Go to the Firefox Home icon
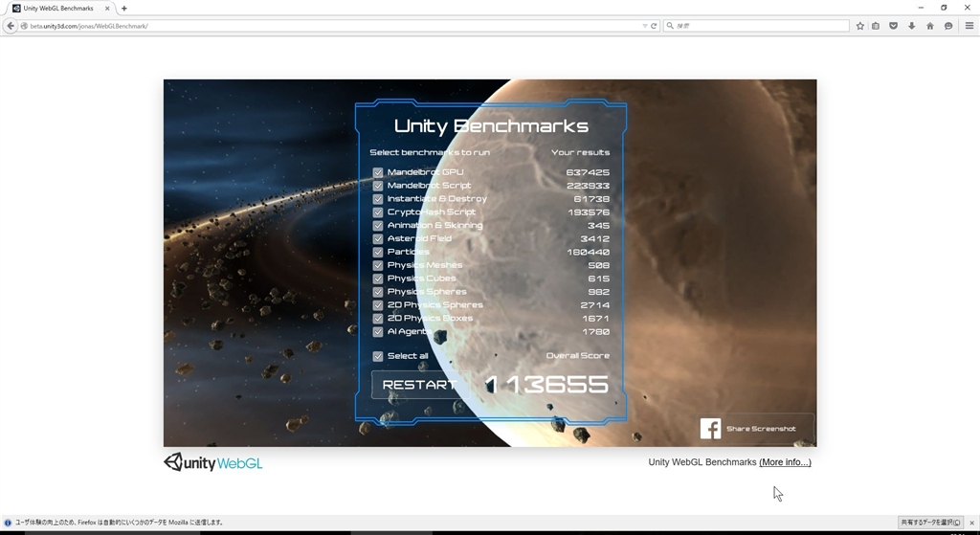This screenshot has width=980, height=535. click(x=930, y=26)
